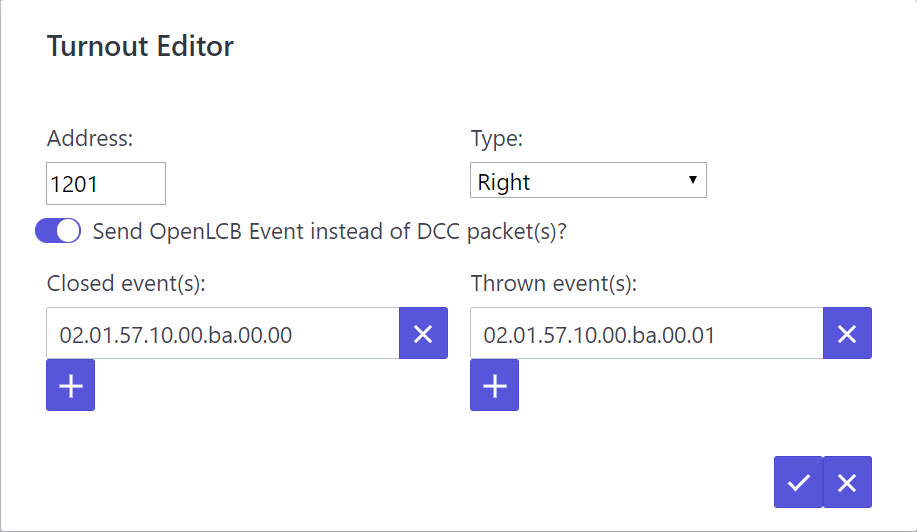Click the Thrown event(s) label
The height and width of the screenshot is (532, 917).
pos(554,284)
